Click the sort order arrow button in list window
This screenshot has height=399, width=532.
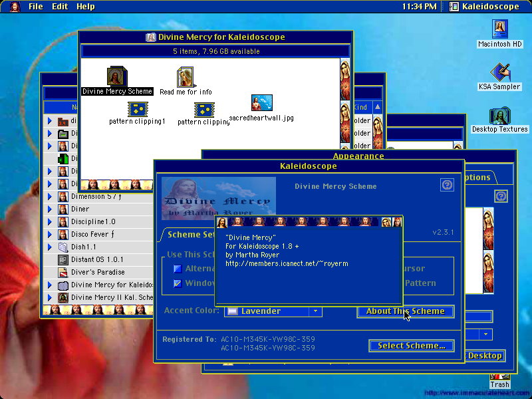(378, 107)
